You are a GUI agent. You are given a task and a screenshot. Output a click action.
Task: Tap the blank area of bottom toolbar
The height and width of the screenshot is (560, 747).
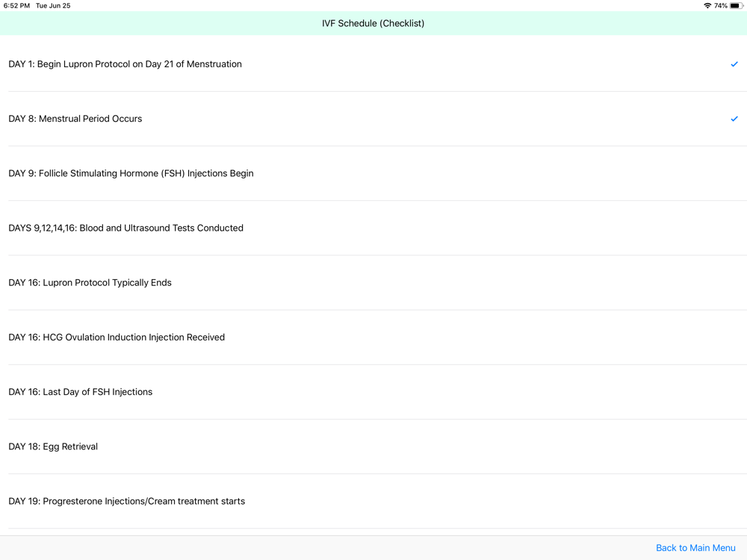tap(299, 548)
